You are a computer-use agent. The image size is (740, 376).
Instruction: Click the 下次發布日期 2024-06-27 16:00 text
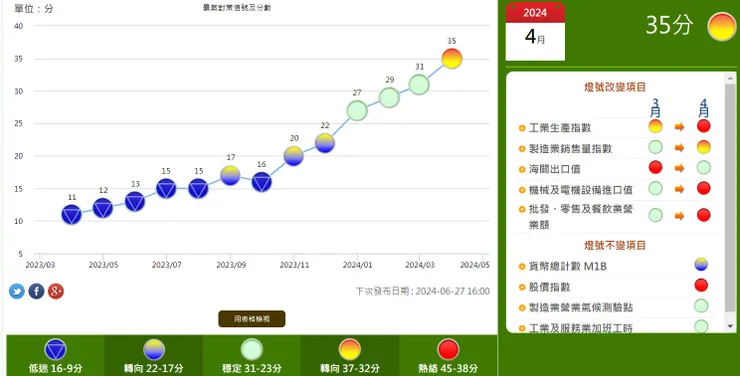(423, 291)
